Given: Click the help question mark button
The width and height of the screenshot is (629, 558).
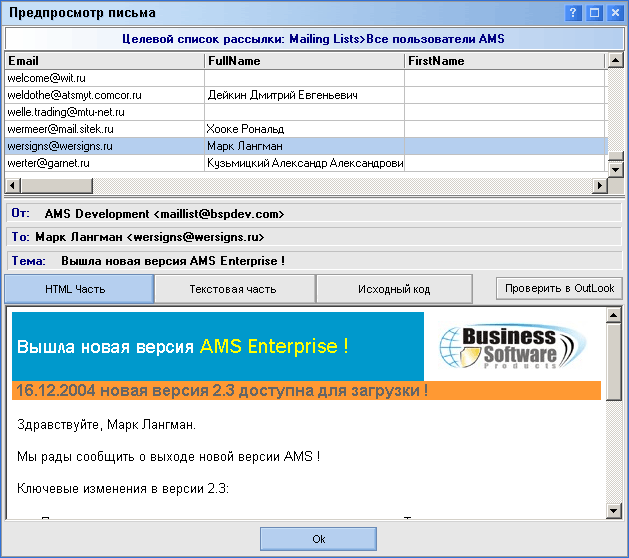Looking at the screenshot, I should (x=573, y=13).
